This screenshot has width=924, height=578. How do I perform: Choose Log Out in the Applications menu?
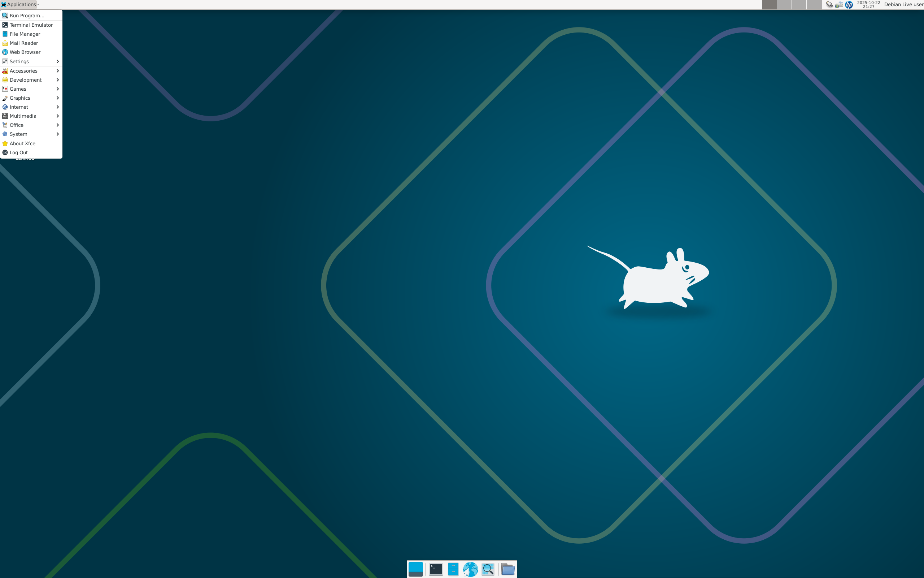31,152
